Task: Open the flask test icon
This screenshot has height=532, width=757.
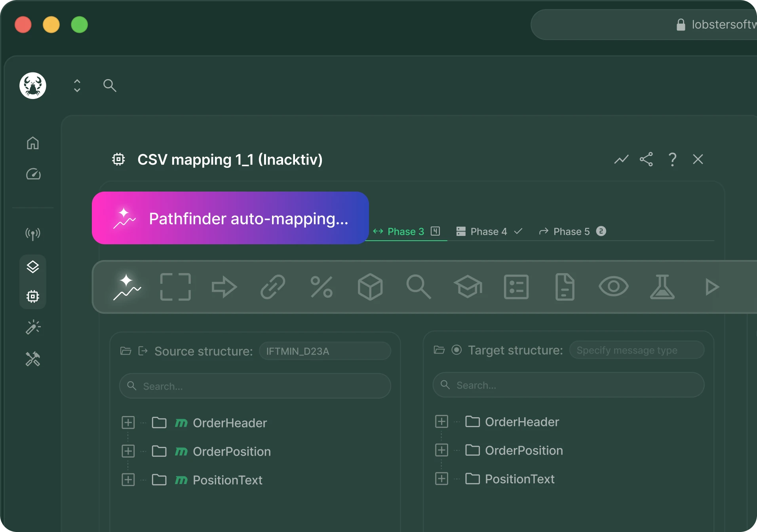Action: pyautogui.click(x=662, y=287)
